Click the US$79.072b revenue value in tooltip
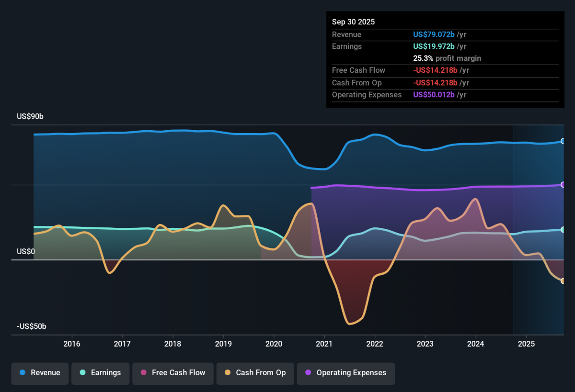Image resolution: width=575 pixels, height=392 pixels. (434, 34)
